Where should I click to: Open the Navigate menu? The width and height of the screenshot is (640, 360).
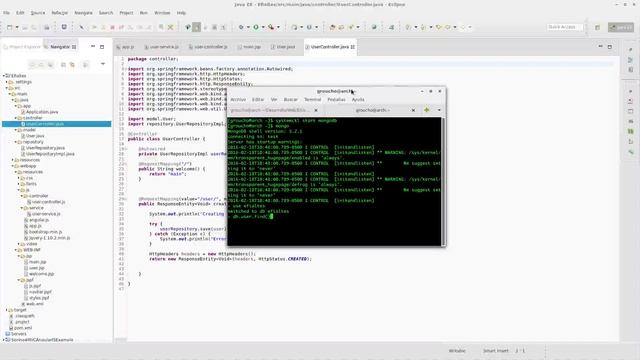[x=83, y=13]
